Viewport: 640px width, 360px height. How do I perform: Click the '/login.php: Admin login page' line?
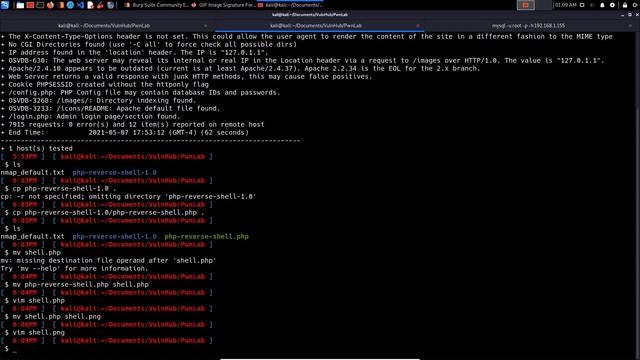tap(90, 117)
